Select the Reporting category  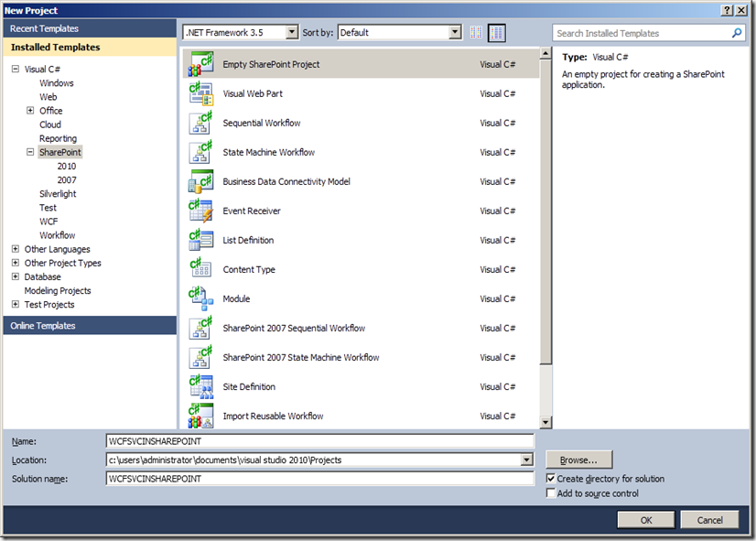pos(58,138)
